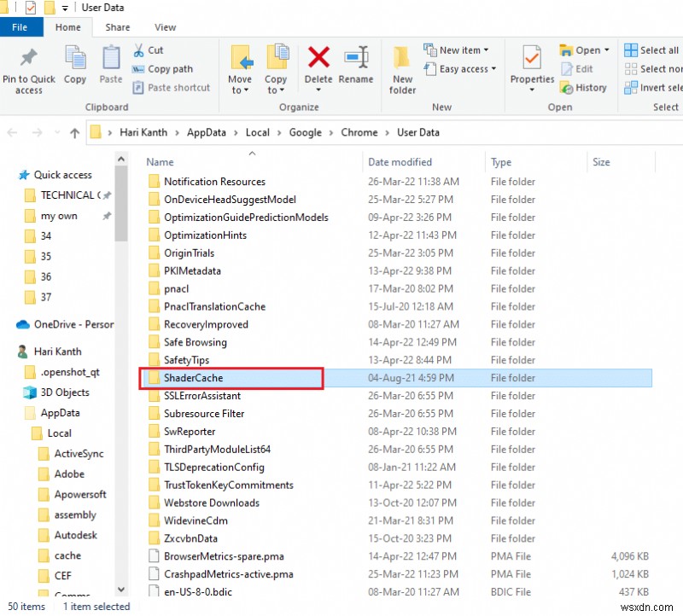Click the Paste shortcut icon
The width and height of the screenshot is (683, 616).
tap(171, 88)
